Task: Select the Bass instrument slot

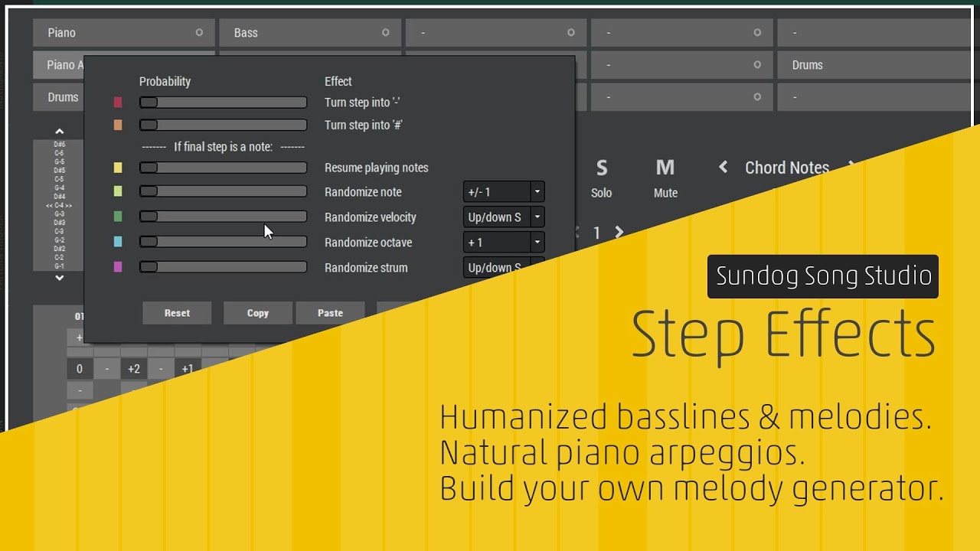Action: (x=310, y=33)
